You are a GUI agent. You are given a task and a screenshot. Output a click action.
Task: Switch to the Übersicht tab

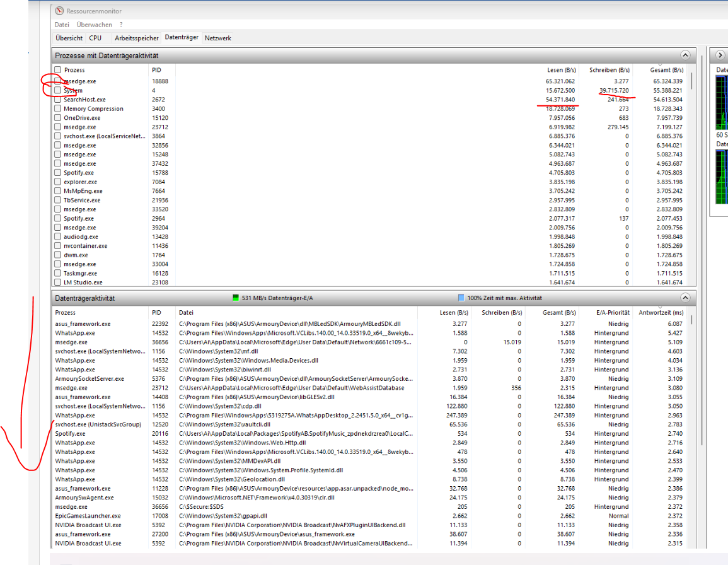click(x=69, y=38)
